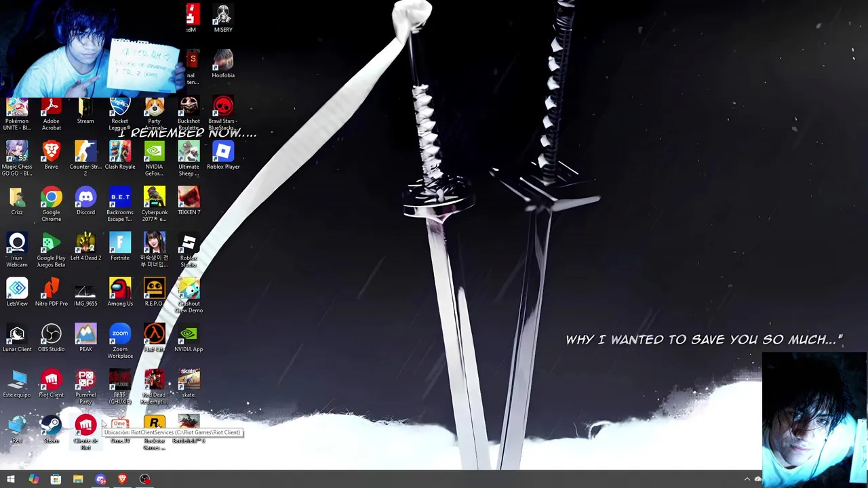Viewport: 868px width, 488px height.
Task: Launch the Lunar Client shortcut
Action: [x=17, y=338]
